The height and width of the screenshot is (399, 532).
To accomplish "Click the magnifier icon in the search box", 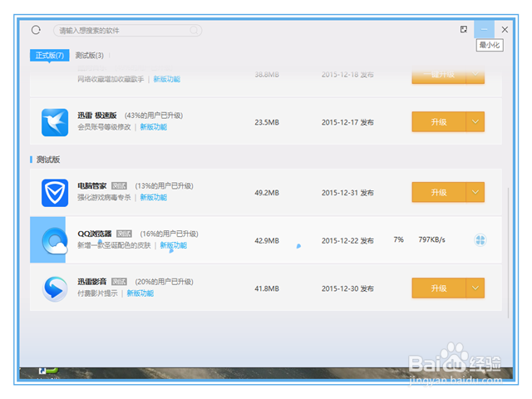I will 194,31.
